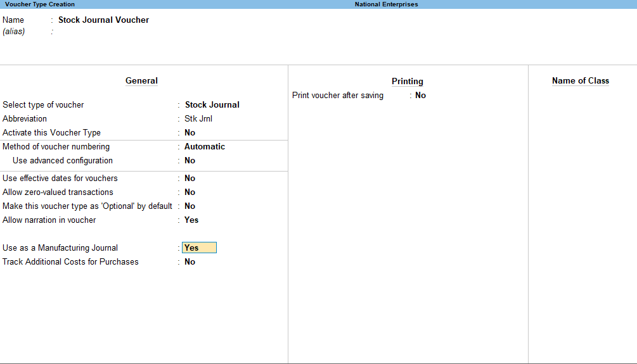Select 'Stock Journal' voucher type value

(212, 104)
